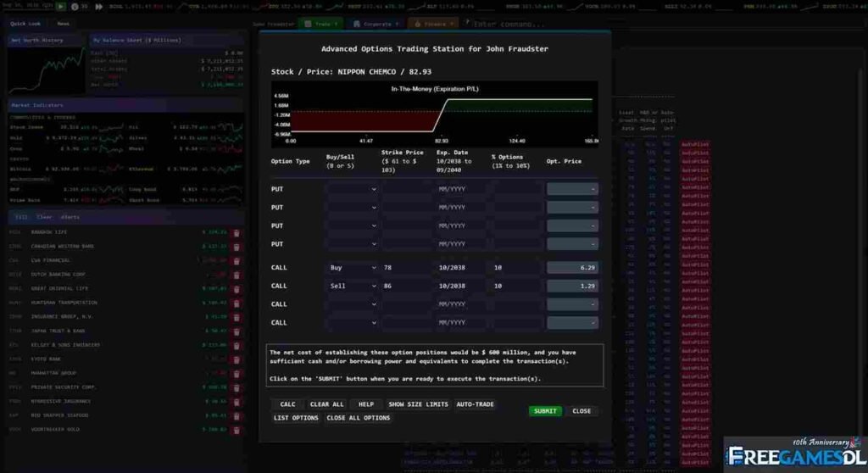Viewport: 868px width, 473px height.
Task: Switch to the News tab
Action: 64,24
